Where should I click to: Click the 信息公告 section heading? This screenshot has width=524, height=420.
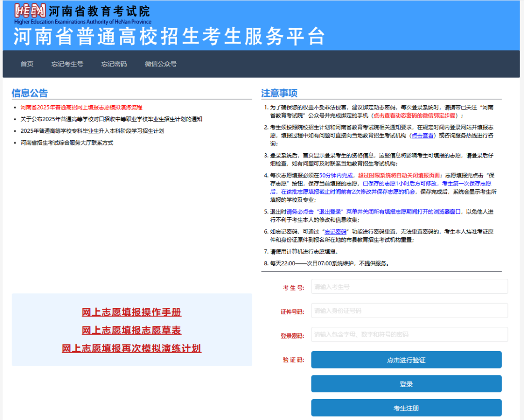pos(30,93)
